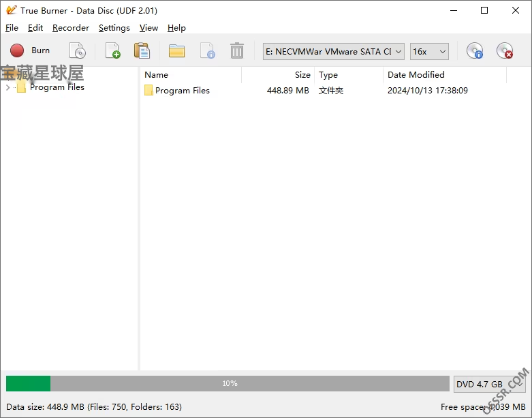532x418 pixels.
Task: Sort by the Type column header
Action: pyautogui.click(x=349, y=75)
